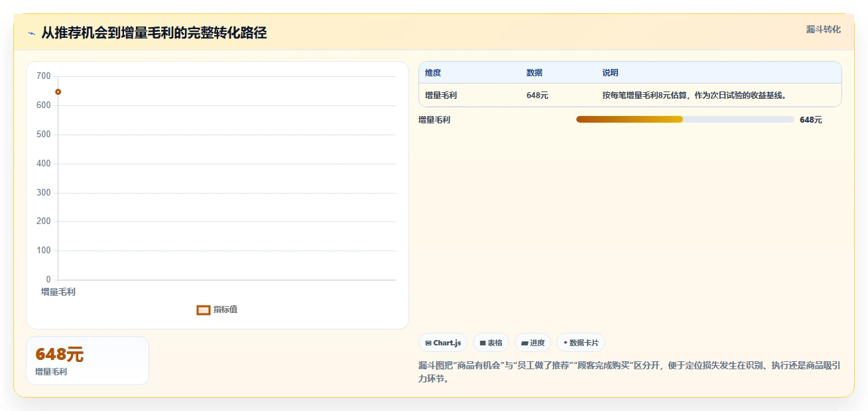The height and width of the screenshot is (411, 868).
Task: Click the 增量毛利 x-axis label
Action: point(58,292)
